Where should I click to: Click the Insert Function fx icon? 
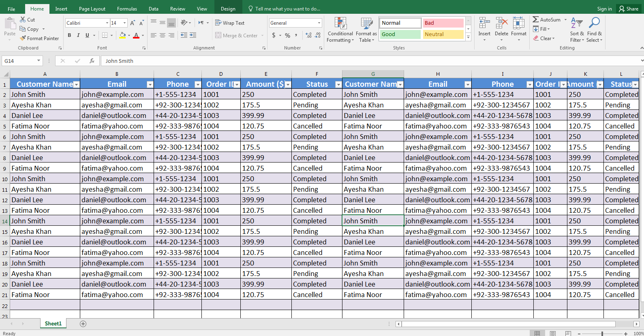click(92, 61)
